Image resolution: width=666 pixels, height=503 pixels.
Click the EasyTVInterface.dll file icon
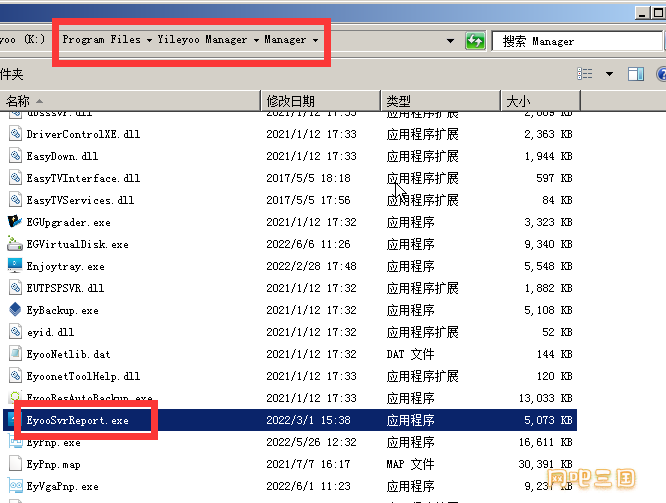15,178
